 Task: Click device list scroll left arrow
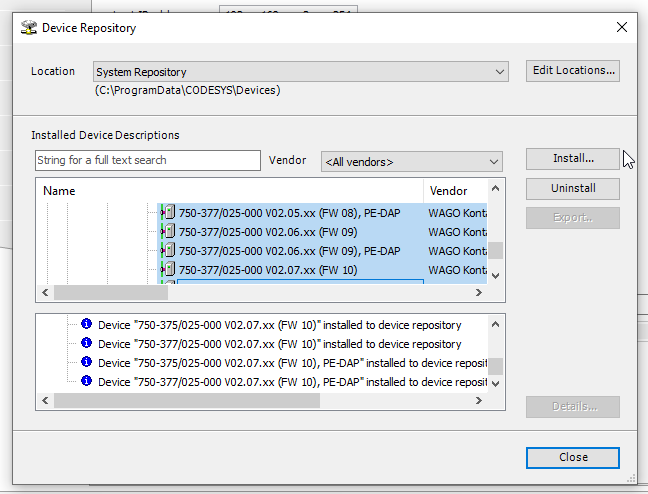coord(45,293)
